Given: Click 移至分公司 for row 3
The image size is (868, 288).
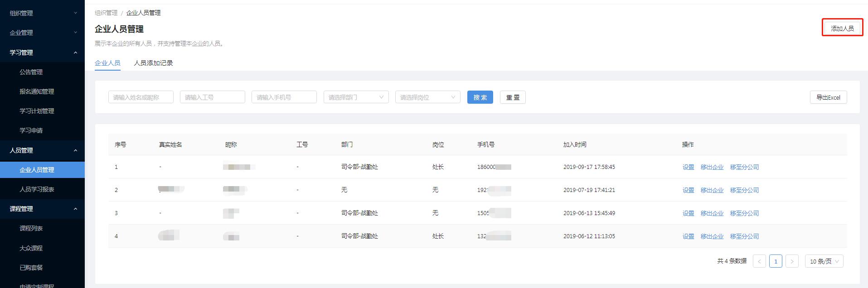Looking at the screenshot, I should (x=744, y=213).
